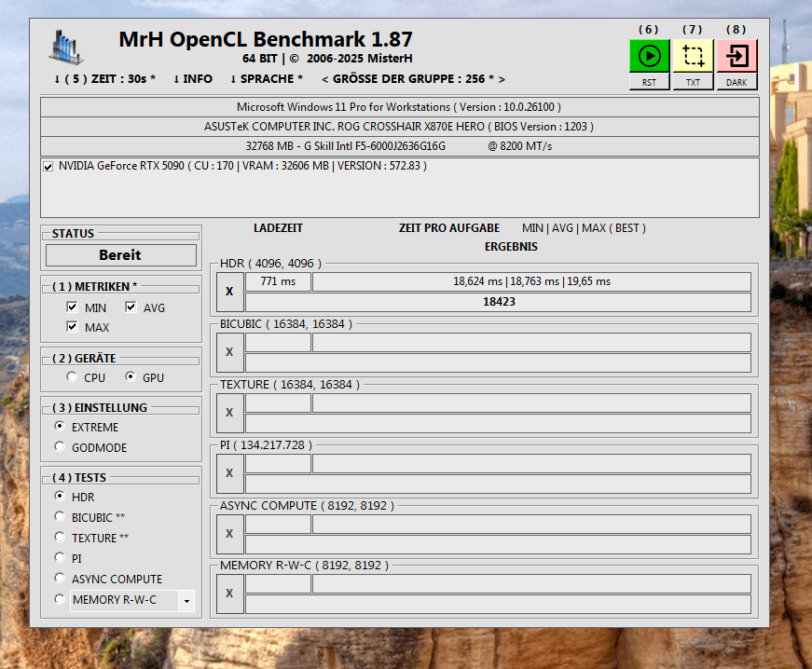Select the CPU device radio button
This screenshot has height=669, width=812.
[x=72, y=376]
